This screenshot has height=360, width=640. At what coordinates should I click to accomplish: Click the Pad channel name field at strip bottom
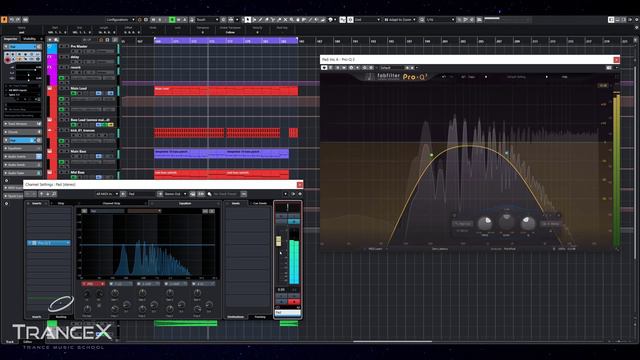[287, 313]
